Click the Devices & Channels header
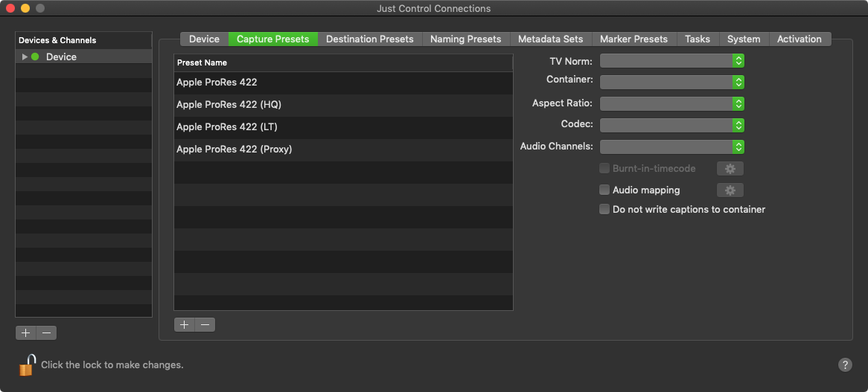This screenshot has height=392, width=868. pyautogui.click(x=83, y=40)
